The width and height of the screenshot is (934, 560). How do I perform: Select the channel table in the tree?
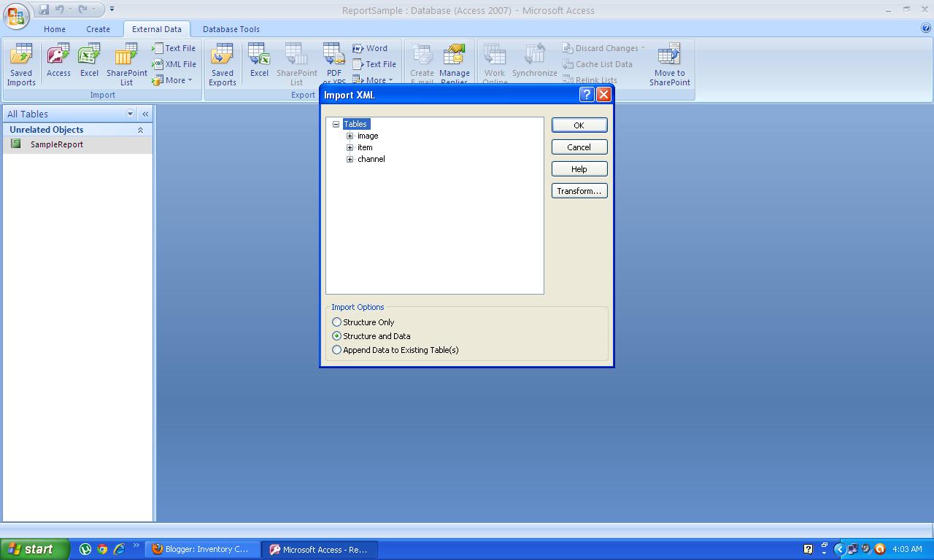(371, 159)
